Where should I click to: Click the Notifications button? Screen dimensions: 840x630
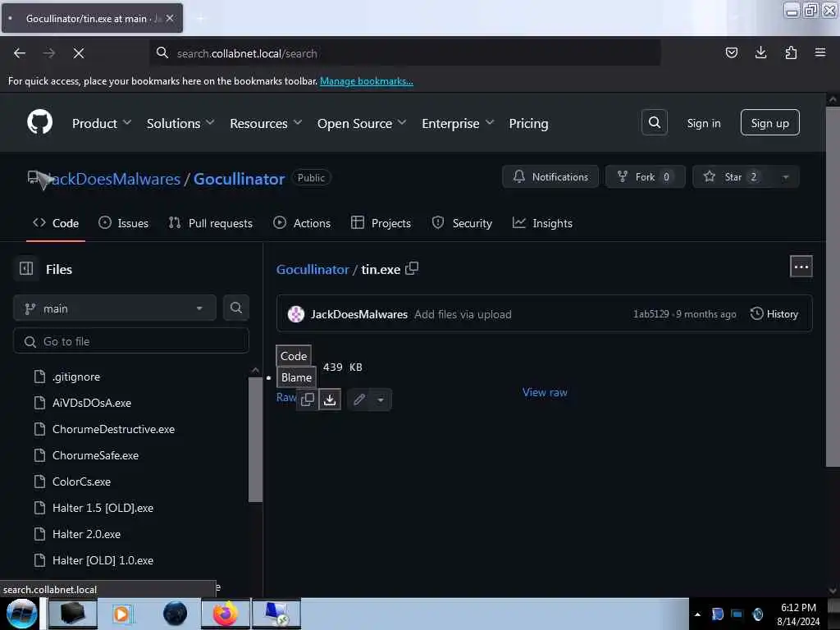pyautogui.click(x=550, y=177)
